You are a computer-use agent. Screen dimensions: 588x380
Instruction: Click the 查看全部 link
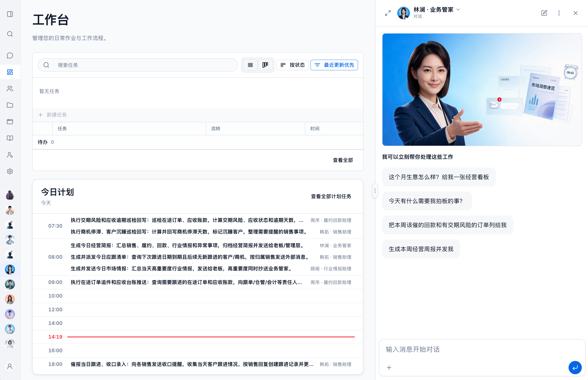coord(343,160)
